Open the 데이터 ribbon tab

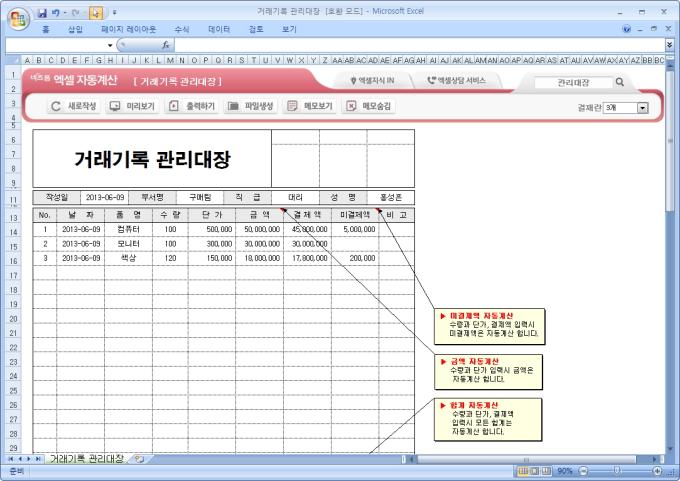click(x=219, y=29)
